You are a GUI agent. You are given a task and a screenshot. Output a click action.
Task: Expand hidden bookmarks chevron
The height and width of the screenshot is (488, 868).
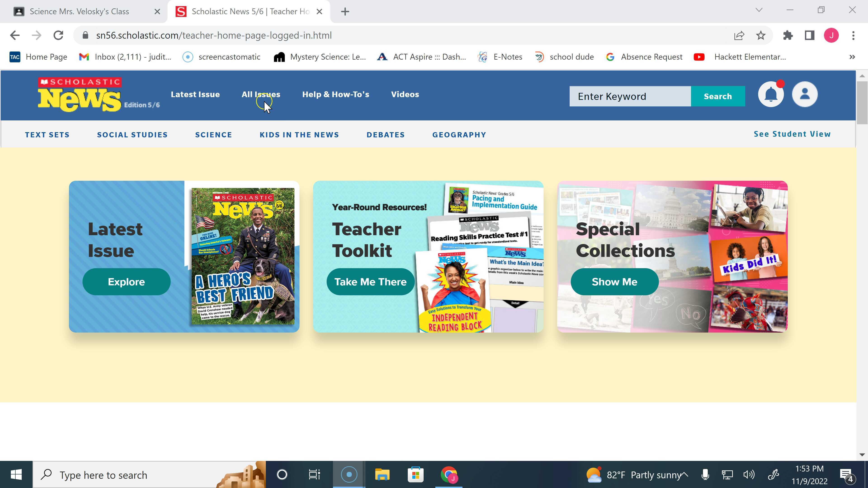coord(852,57)
